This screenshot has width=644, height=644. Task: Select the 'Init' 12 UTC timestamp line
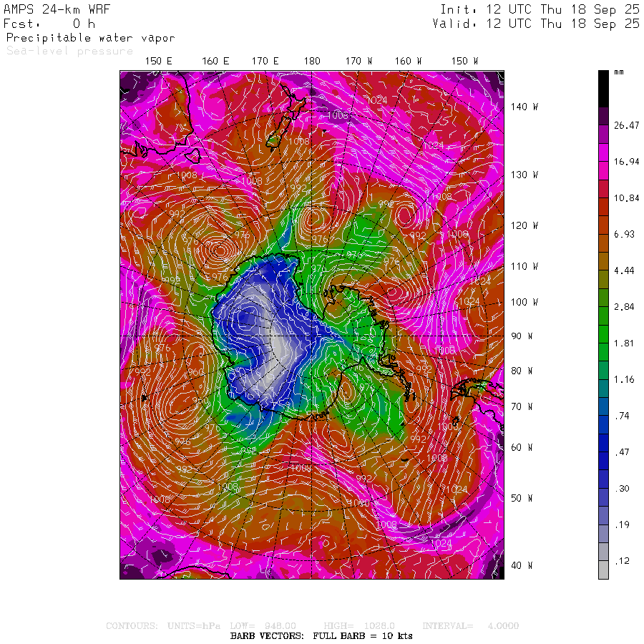pos(539,10)
